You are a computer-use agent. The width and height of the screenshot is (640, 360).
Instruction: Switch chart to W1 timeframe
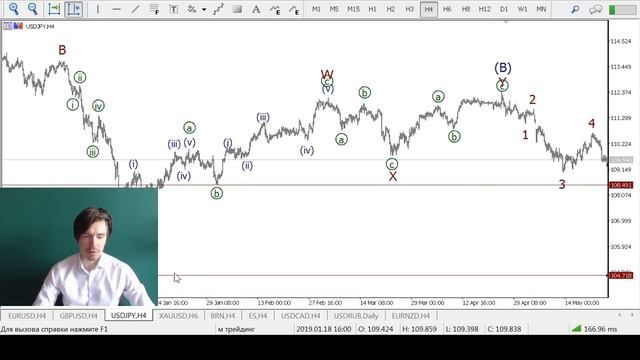pos(522,9)
